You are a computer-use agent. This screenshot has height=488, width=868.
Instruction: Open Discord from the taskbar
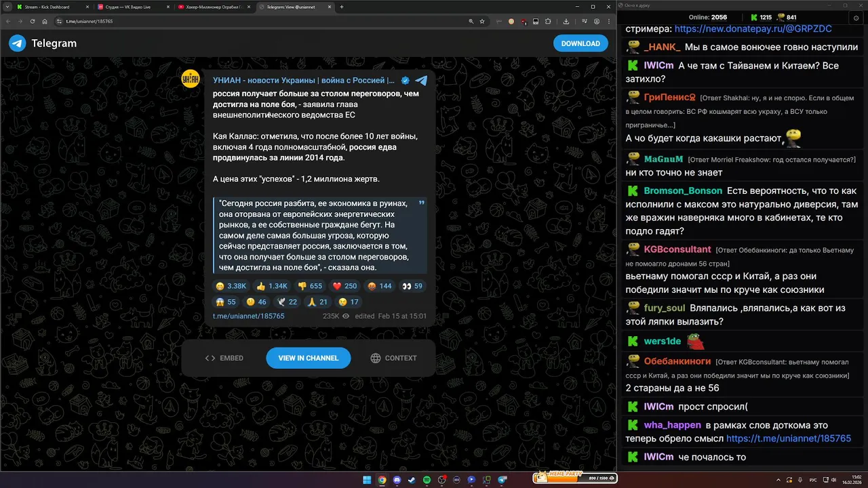click(x=397, y=479)
